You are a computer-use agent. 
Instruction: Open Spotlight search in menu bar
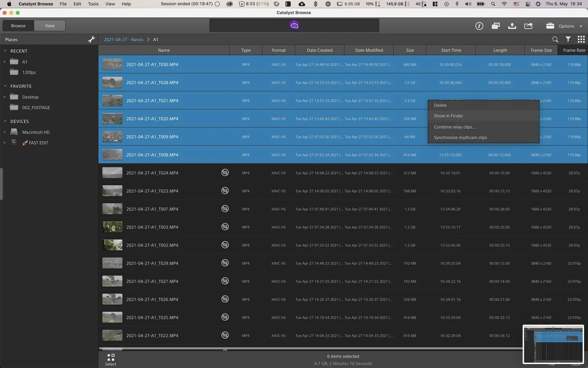(x=493, y=4)
